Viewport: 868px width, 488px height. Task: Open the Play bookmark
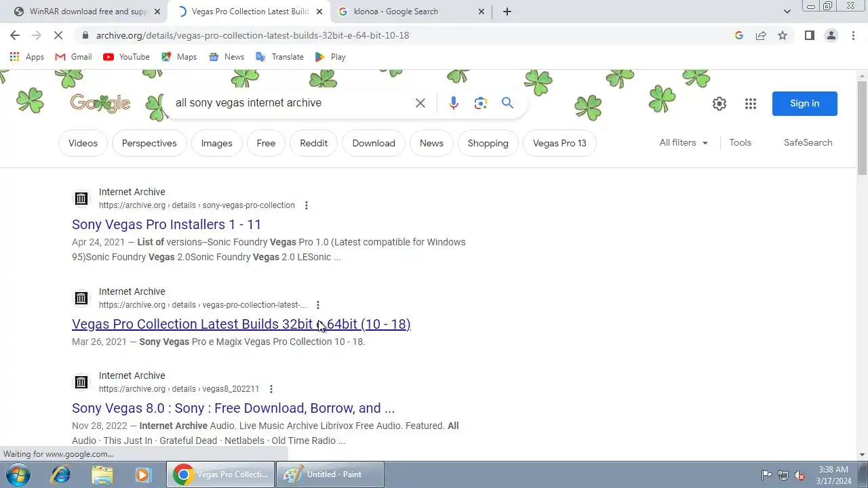click(330, 57)
